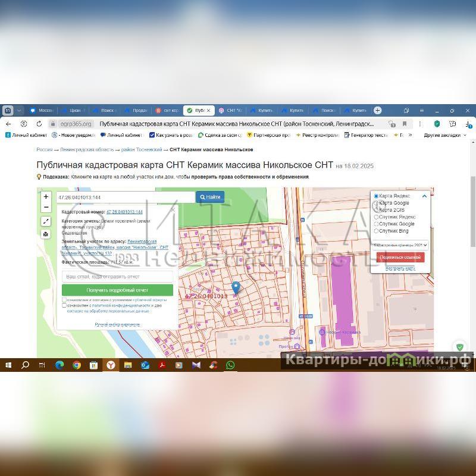
Task: Open new browser tab with plus icon
Action: coord(377,110)
